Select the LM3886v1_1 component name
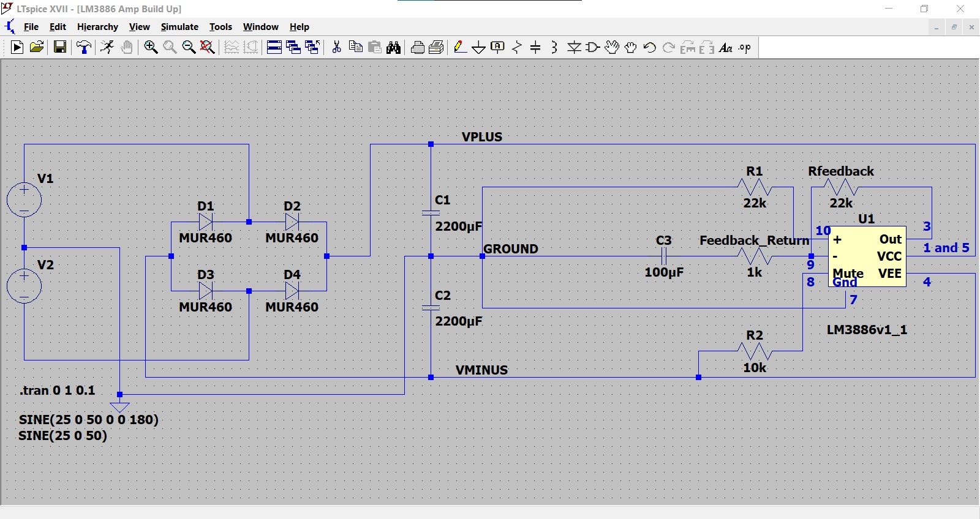980x519 pixels. pyautogui.click(x=867, y=330)
